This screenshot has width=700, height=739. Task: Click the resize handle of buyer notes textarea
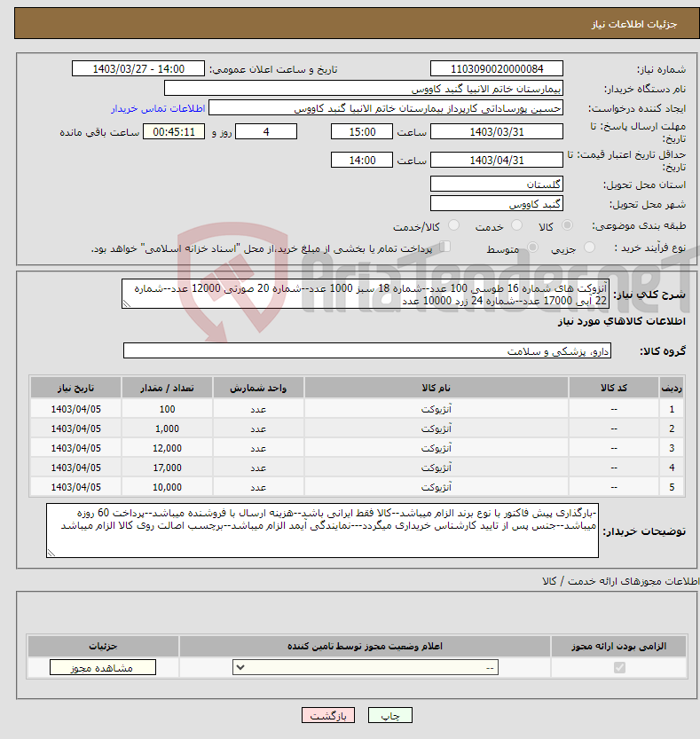(x=51, y=553)
